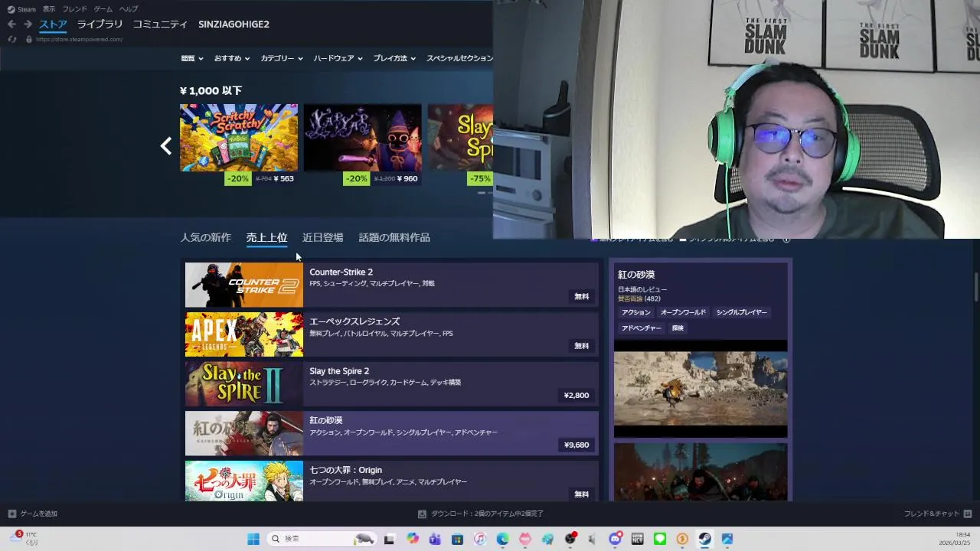980x551 pixels.
Task: Select the 話題の無料作品 tab
Action: pos(394,238)
